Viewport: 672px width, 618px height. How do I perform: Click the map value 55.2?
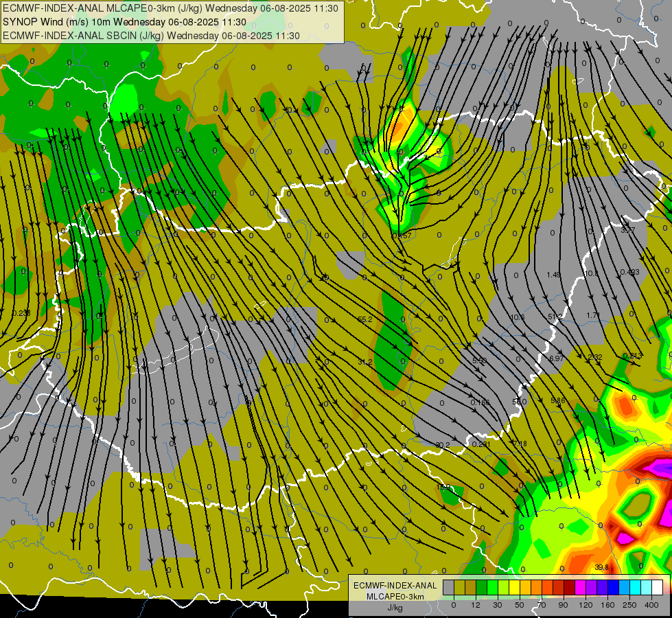(364, 319)
